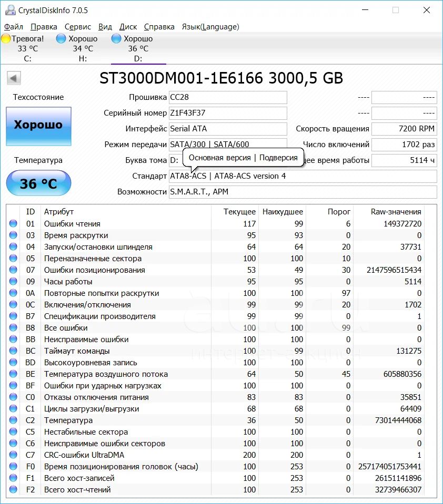Open the Вид menu
This screenshot has height=504, width=443.
coord(105,27)
